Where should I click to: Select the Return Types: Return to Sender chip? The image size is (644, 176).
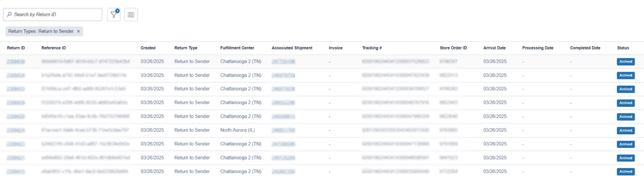(44, 31)
